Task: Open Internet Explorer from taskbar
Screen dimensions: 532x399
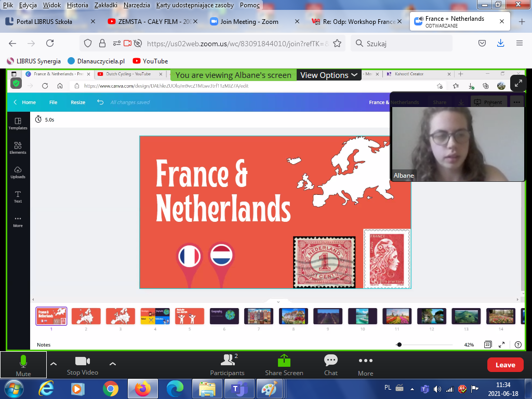Action: (46, 389)
